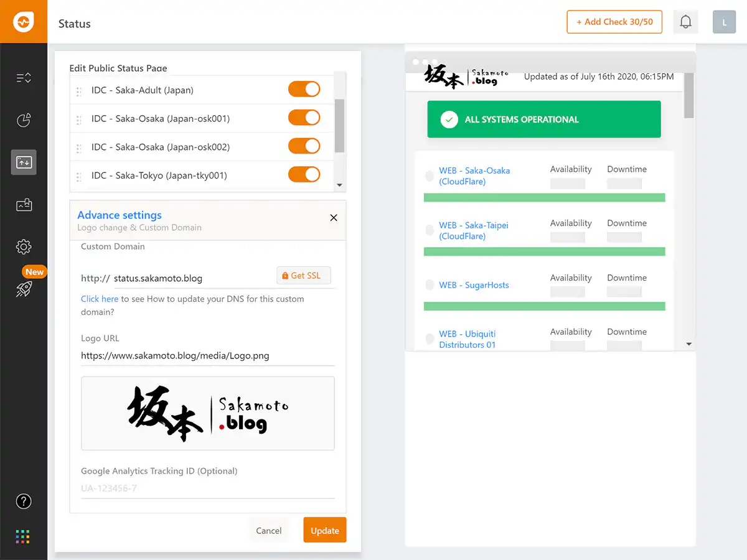Image resolution: width=747 pixels, height=560 pixels.
Task: Open the settings gear in sidebar
Action: [24, 246]
